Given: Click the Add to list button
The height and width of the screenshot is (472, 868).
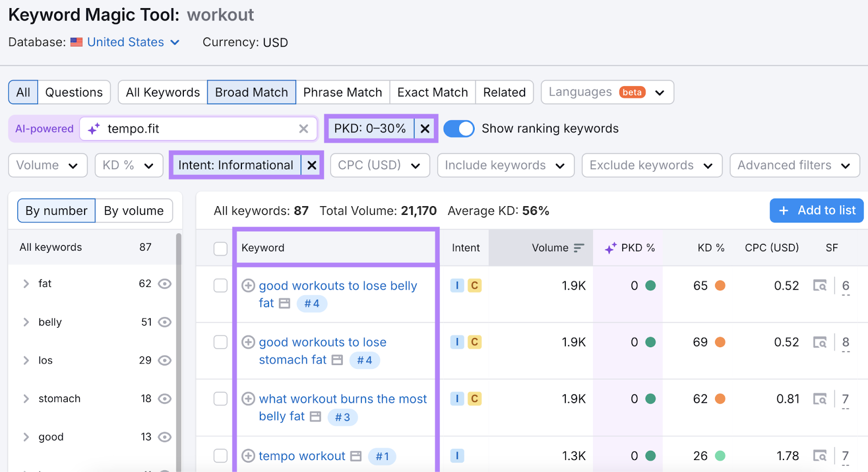Looking at the screenshot, I should click(x=816, y=211).
